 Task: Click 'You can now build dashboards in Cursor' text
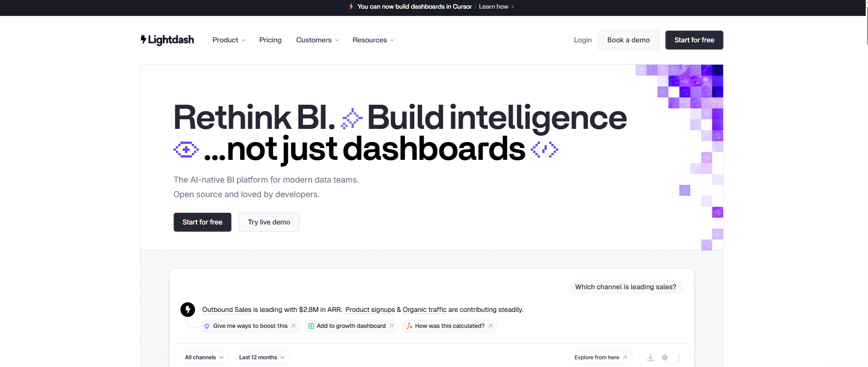coord(414,6)
